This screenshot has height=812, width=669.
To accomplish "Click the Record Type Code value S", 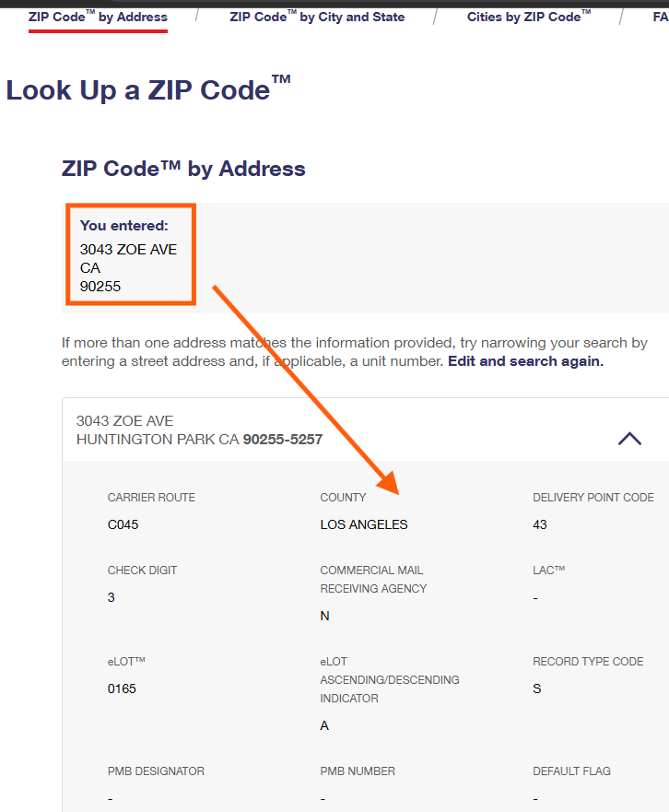I will click(537, 688).
